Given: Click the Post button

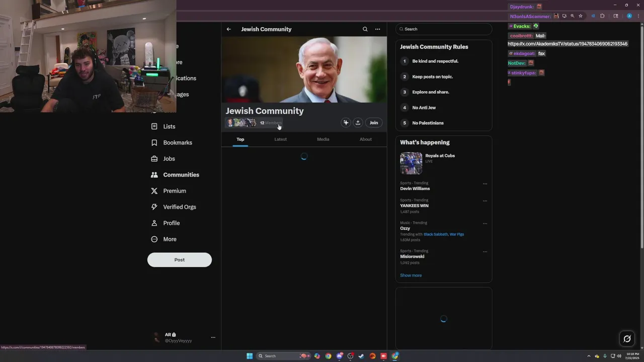Looking at the screenshot, I should (x=180, y=260).
